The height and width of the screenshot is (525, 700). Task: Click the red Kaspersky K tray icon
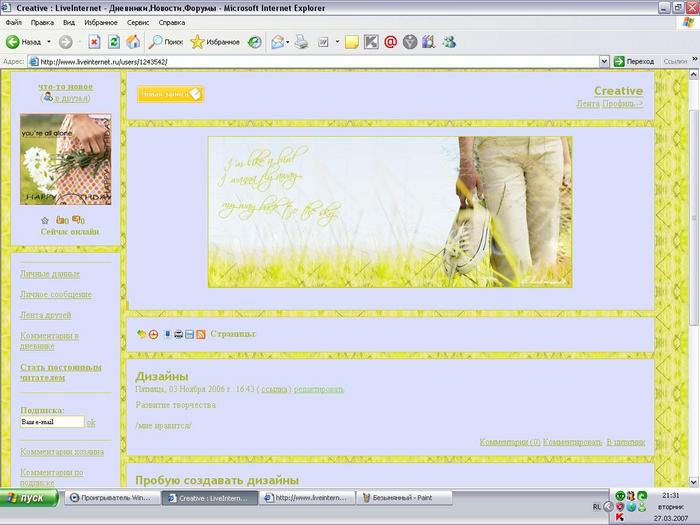coord(620,517)
